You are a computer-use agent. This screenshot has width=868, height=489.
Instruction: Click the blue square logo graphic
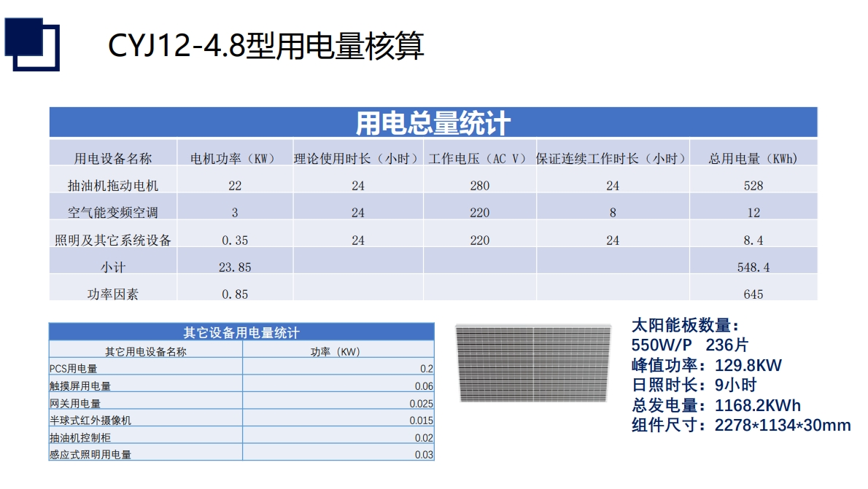[x=32, y=44]
